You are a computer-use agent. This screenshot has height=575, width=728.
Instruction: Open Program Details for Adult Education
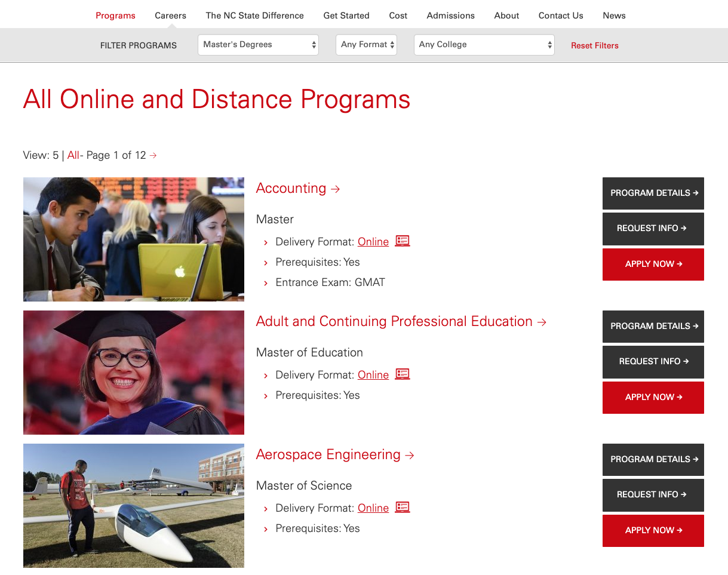[653, 327]
